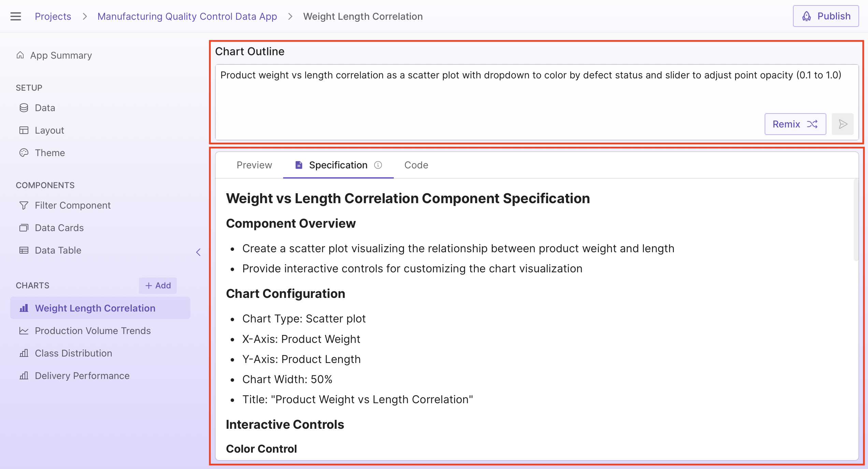The height and width of the screenshot is (469, 868).
Task: Click the Theme palette icon
Action: tap(24, 153)
